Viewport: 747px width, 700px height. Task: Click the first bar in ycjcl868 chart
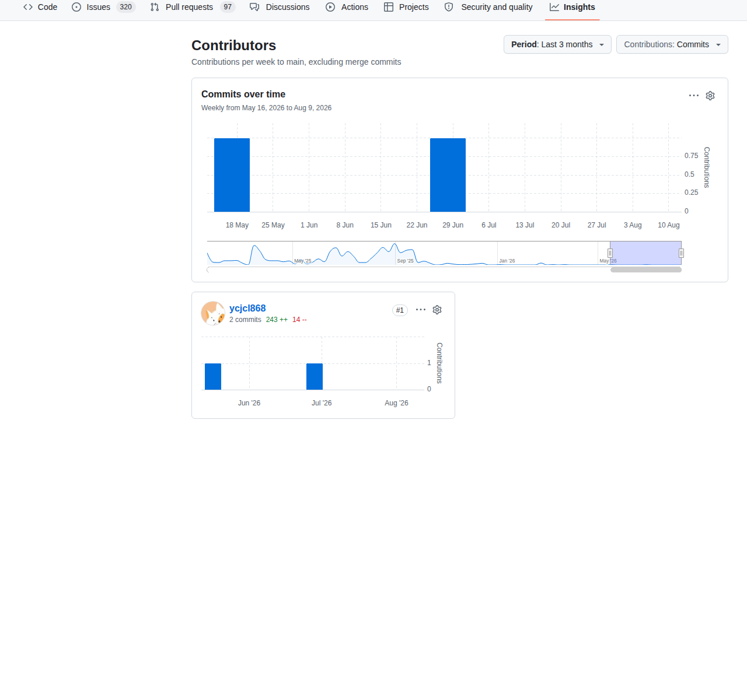pyautogui.click(x=213, y=376)
